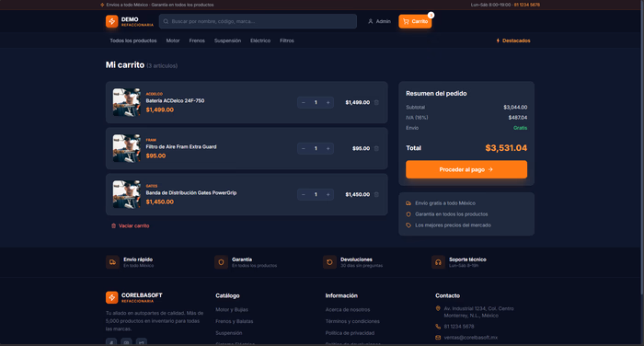Open Suspensión footer catalog link

(229, 333)
